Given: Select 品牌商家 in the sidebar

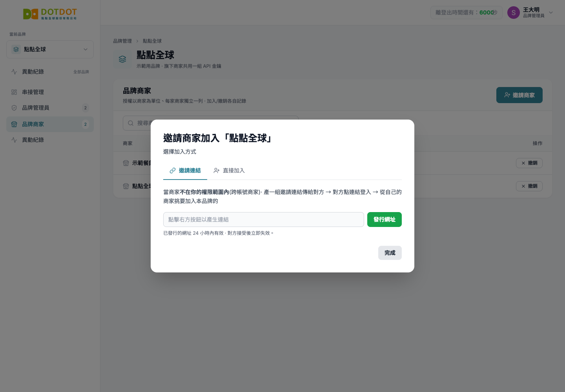Looking at the screenshot, I should click(x=50, y=124).
